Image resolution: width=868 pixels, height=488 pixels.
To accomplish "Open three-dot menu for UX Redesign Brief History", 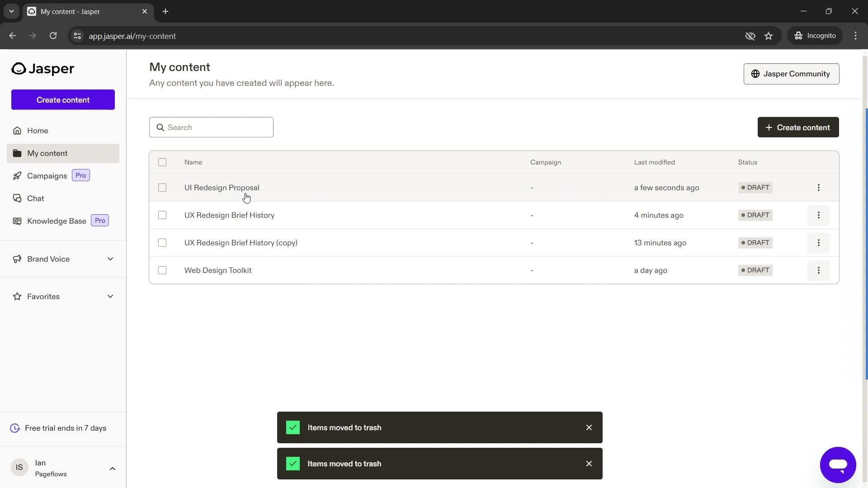I will click(819, 215).
